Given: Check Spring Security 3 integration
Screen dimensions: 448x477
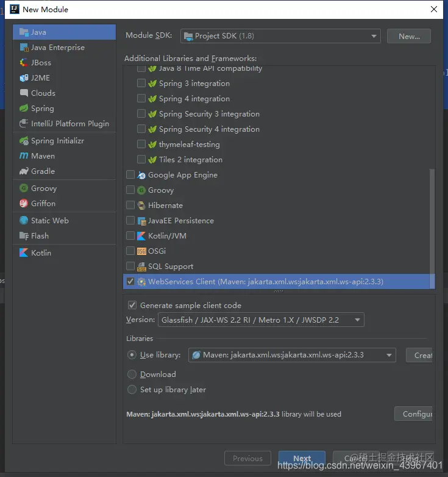Looking at the screenshot, I should [141, 113].
